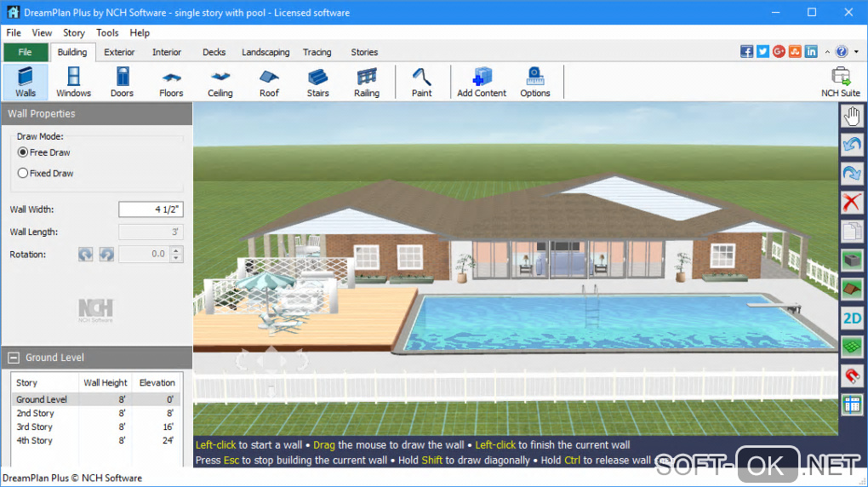Image resolution: width=868 pixels, height=487 pixels.
Task: Switch to the Exterior tab
Action: pyautogui.click(x=119, y=52)
